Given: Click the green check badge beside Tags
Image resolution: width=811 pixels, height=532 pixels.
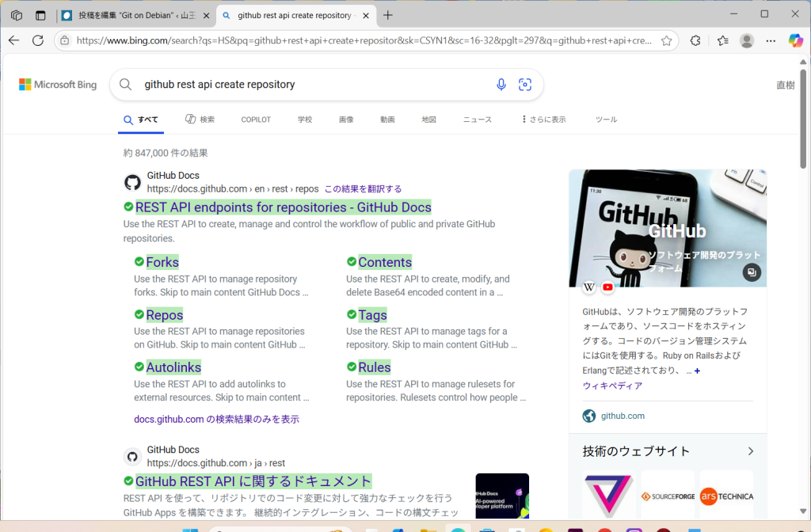Looking at the screenshot, I should click(x=352, y=314).
